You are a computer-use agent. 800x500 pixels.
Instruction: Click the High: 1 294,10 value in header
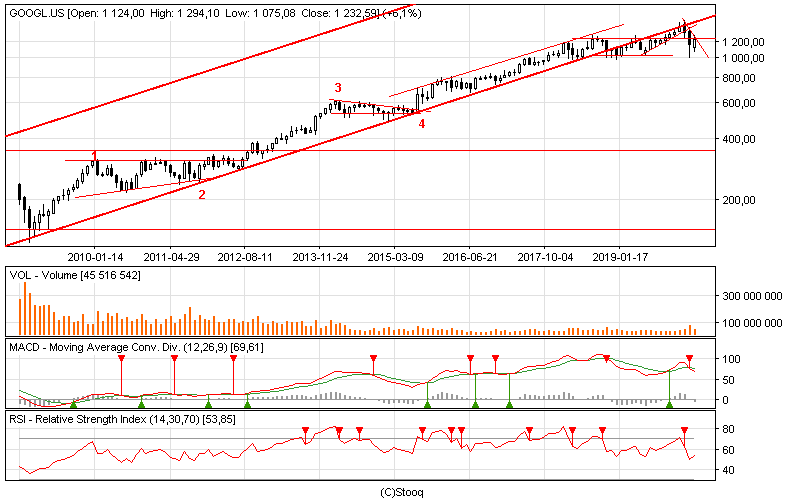coord(185,14)
